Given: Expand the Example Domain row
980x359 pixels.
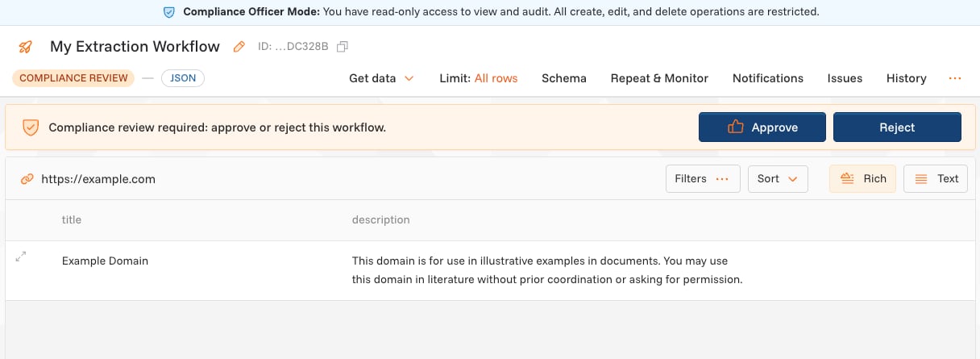Looking at the screenshot, I should pos(21,257).
